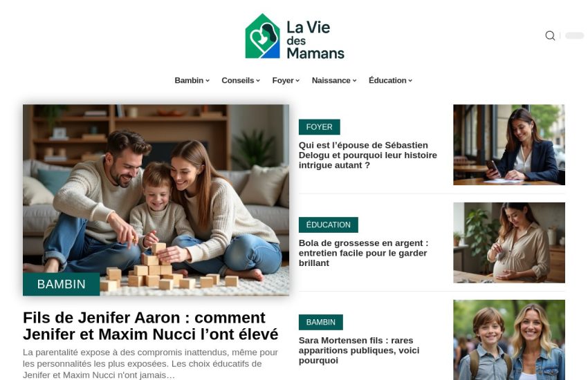Expand the Bambin menu chevron

208,81
